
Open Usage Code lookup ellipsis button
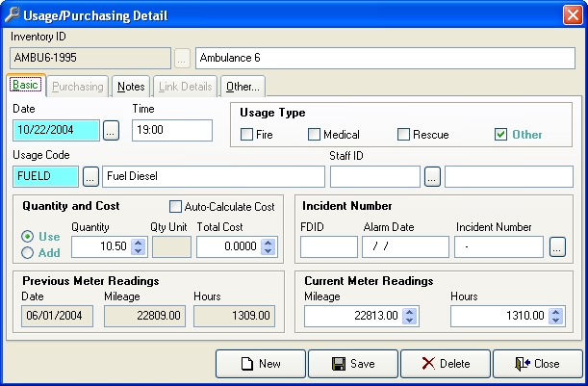pos(90,177)
